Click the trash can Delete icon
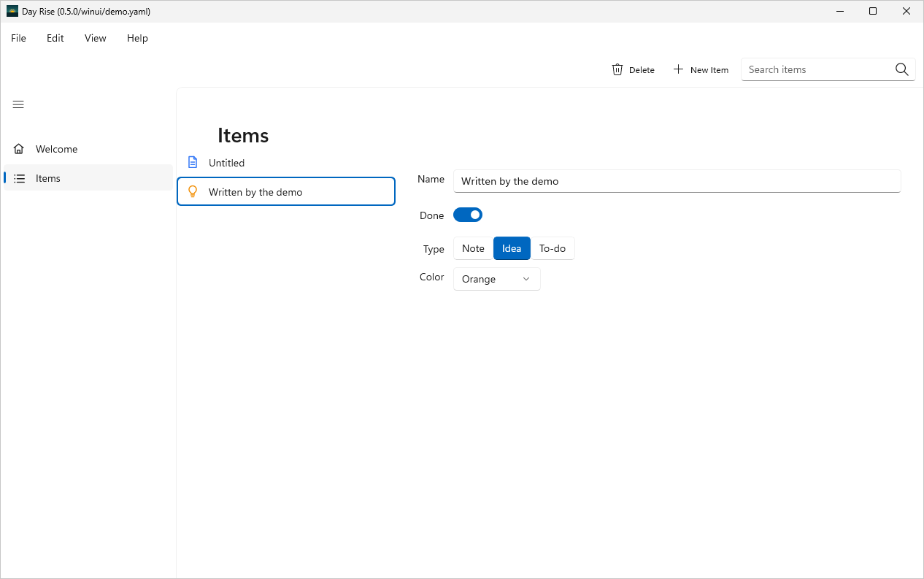 point(617,69)
